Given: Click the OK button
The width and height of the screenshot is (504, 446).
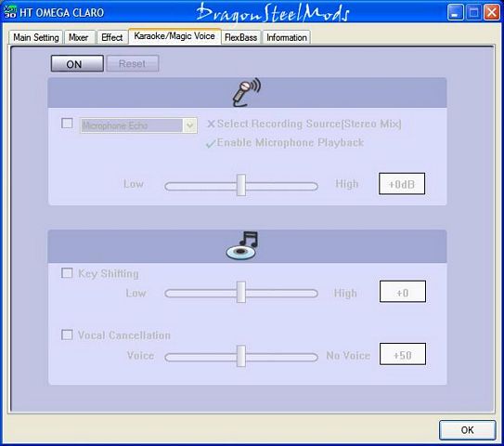Looking at the screenshot, I should [468, 429].
